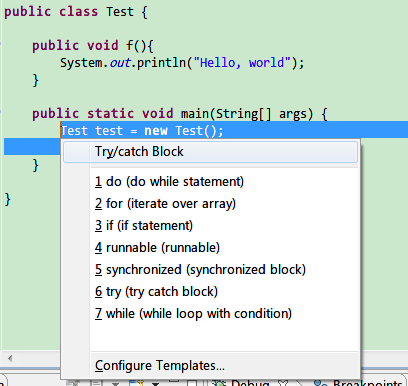Click the 'public void f(){' declaration
This screenshot has height=386, width=408.
[x=93, y=46]
